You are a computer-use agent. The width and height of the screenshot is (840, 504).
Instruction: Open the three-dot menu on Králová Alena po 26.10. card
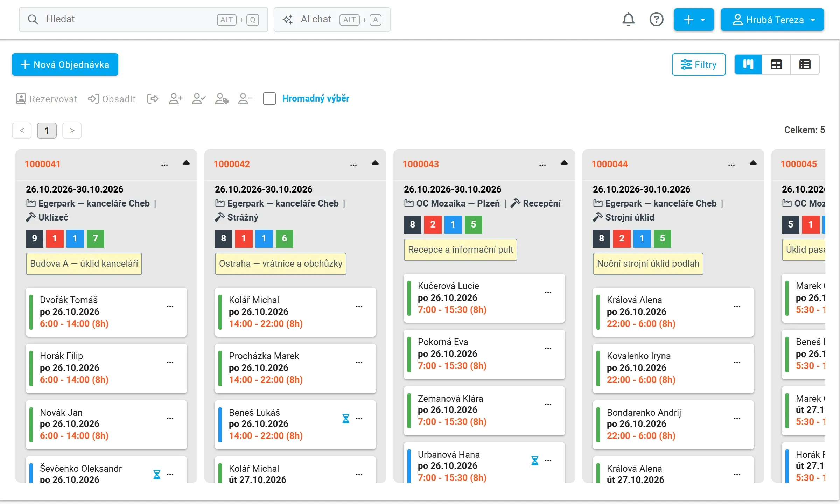click(x=737, y=307)
